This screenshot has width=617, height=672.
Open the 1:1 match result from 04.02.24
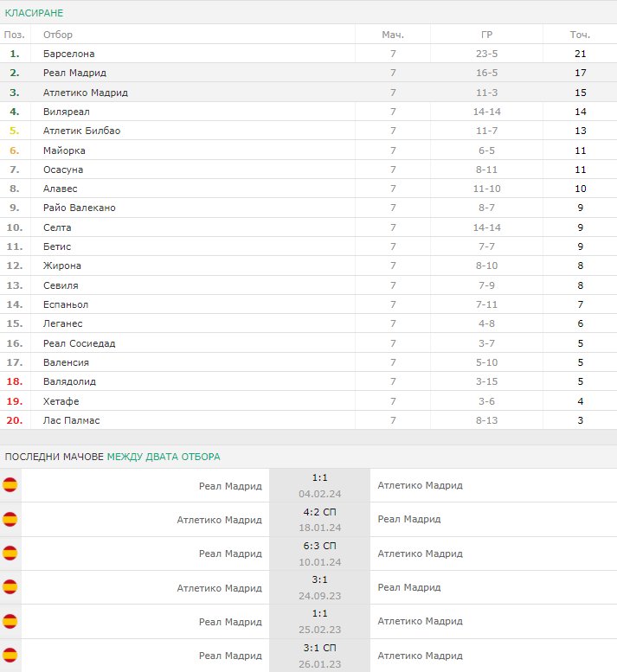point(320,477)
